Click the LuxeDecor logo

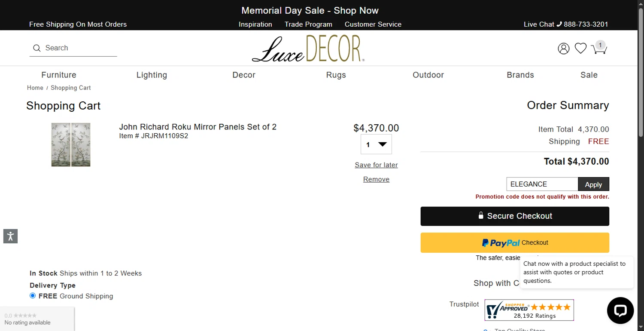click(x=308, y=49)
